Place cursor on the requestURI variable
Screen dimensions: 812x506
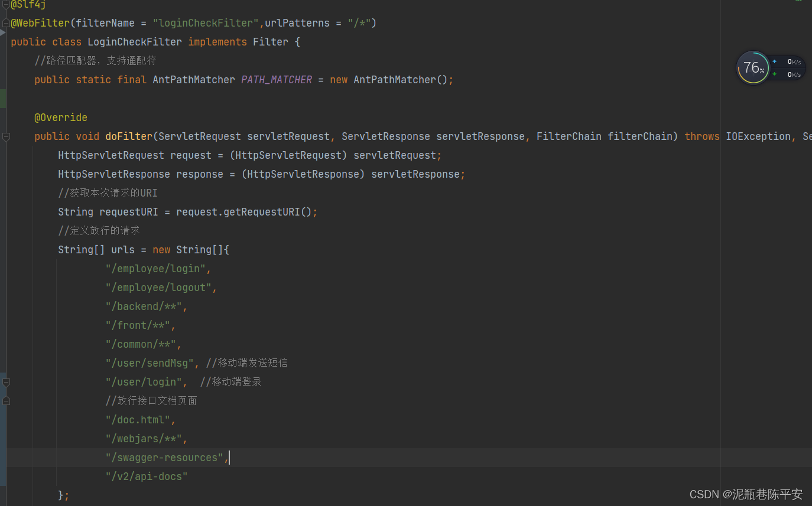[128, 211]
